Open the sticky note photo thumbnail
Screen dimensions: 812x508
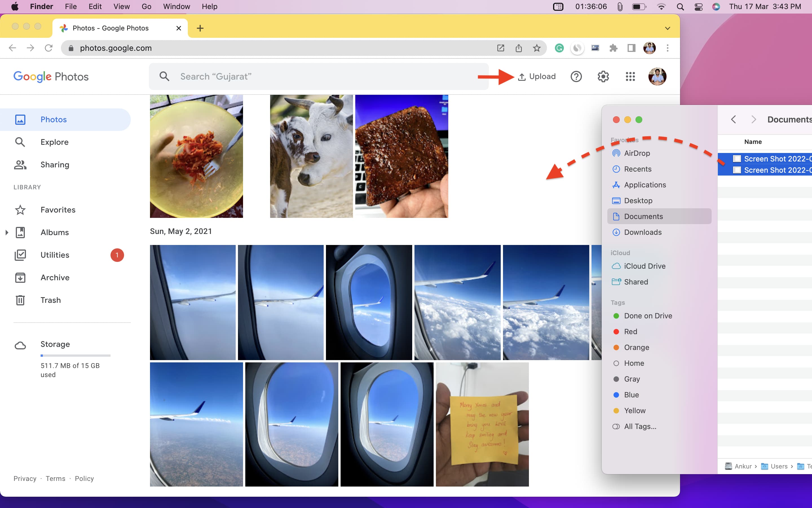[482, 424]
